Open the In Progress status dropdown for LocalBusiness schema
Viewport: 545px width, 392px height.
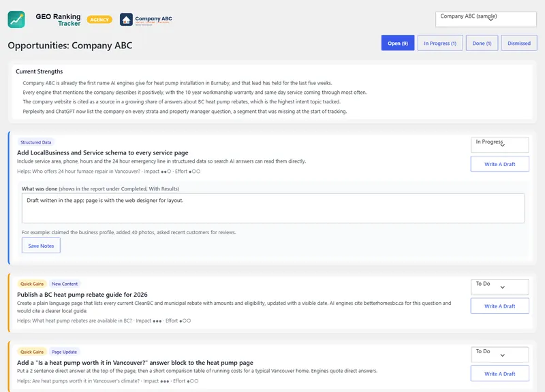pos(499,145)
